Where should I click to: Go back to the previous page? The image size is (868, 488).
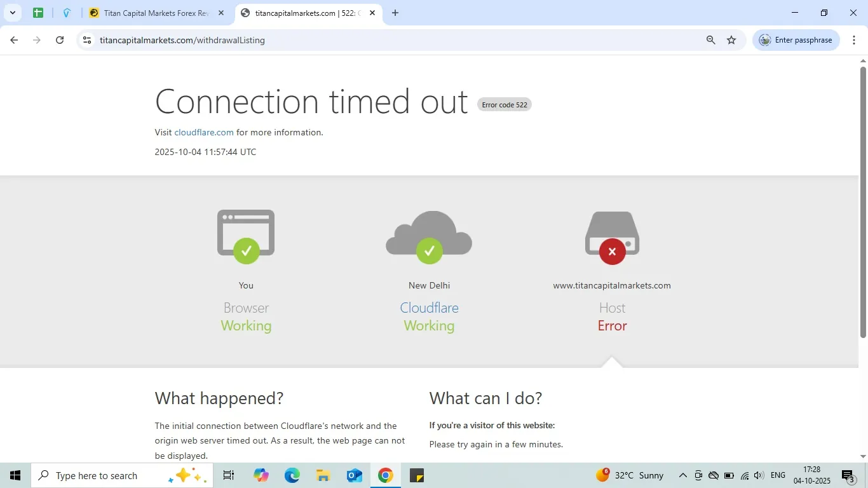pyautogui.click(x=14, y=40)
